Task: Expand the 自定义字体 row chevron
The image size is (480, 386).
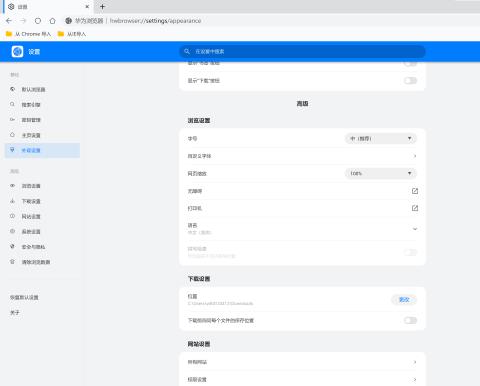Action: tap(415, 156)
